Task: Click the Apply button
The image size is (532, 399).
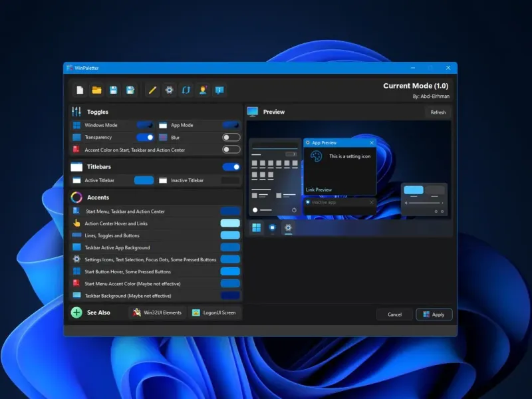Action: coord(434,315)
